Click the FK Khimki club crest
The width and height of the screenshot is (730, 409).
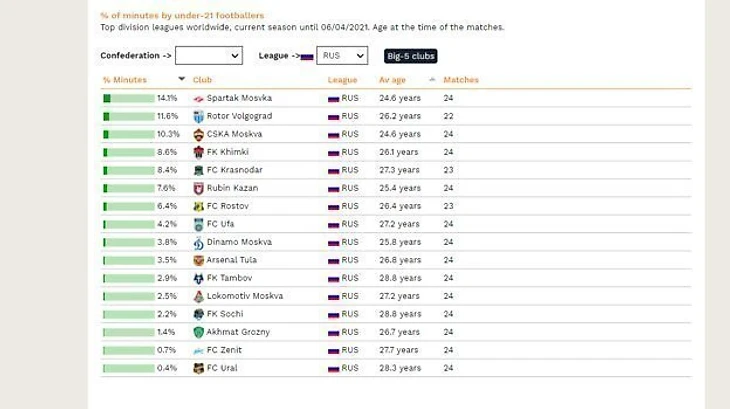click(198, 152)
